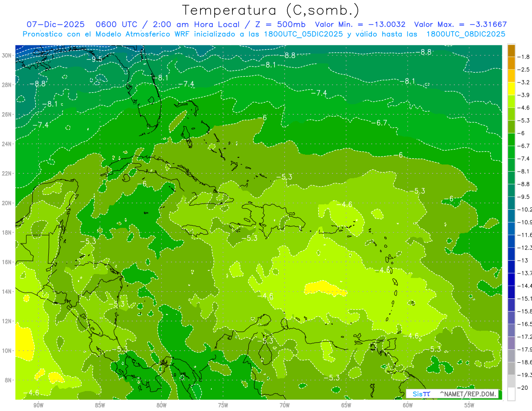Image resolution: width=532 pixels, height=411 pixels.
Task: Click the "80W" longitude axis label
Action: coord(161,405)
